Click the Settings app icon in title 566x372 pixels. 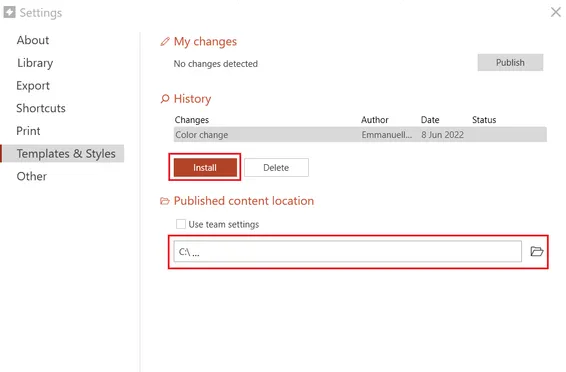[9, 12]
